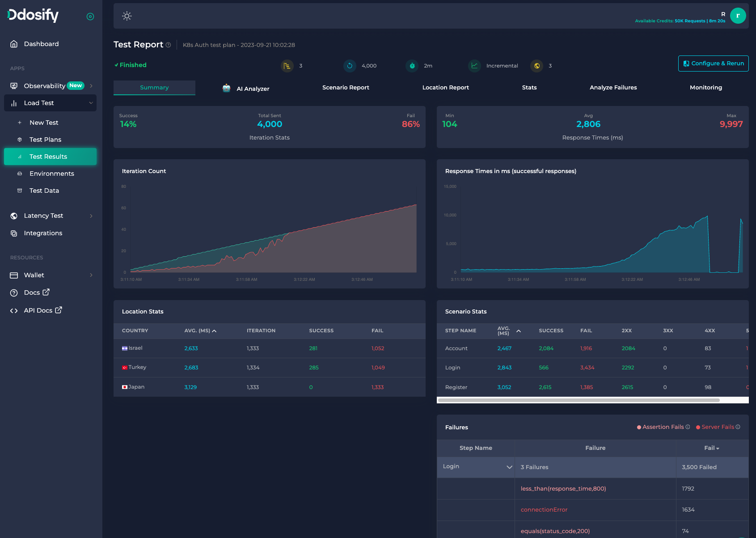Open the user avatar menu

click(738, 16)
